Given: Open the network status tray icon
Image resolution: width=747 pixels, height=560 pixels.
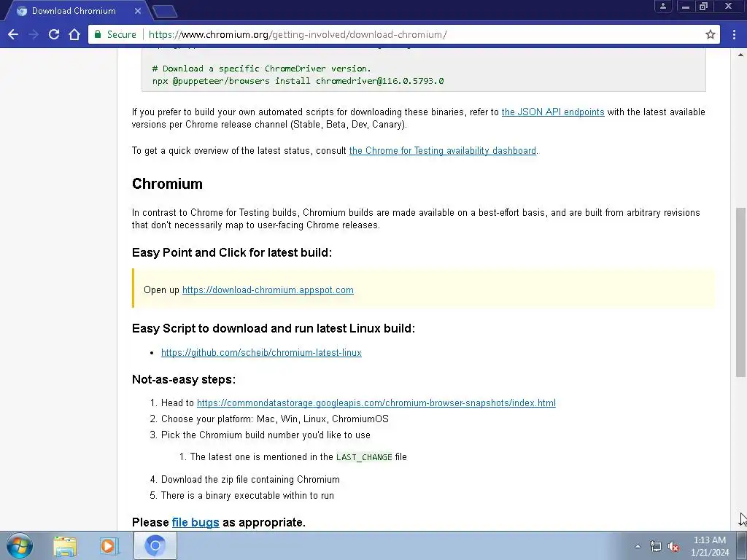Looking at the screenshot, I should pyautogui.click(x=656, y=546).
